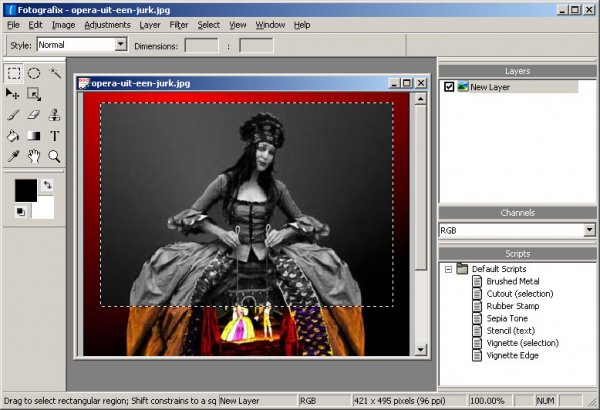Pick the Eyedropper tool
The height and width of the screenshot is (410, 600).
point(13,157)
